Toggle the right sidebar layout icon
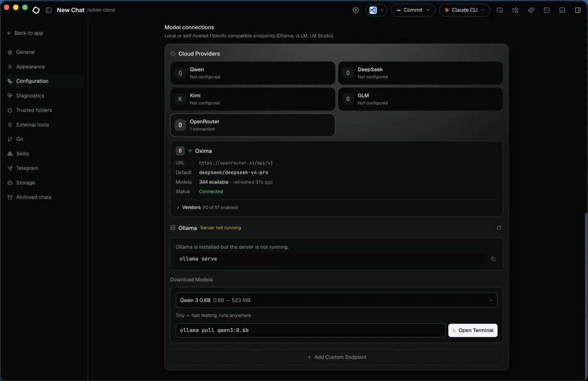Viewport: 588px width, 381px height. click(x=578, y=10)
